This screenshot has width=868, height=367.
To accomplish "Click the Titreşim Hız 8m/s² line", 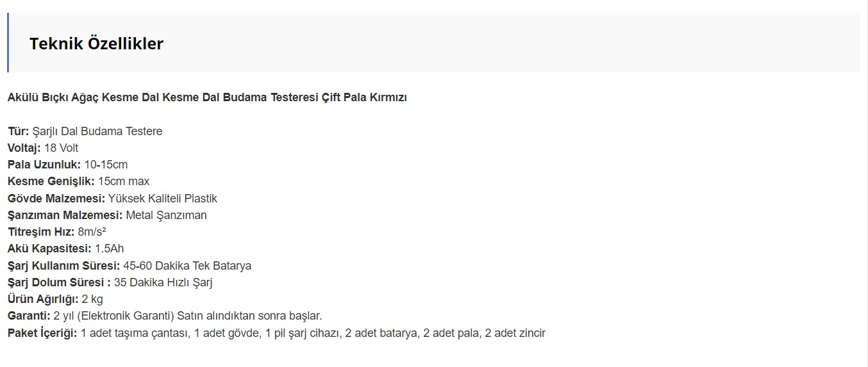I will coord(56,232).
